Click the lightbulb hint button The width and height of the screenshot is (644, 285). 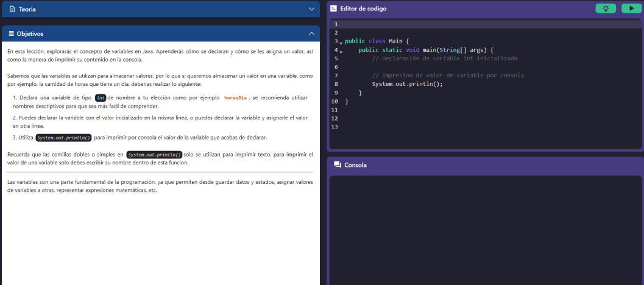coord(605,9)
